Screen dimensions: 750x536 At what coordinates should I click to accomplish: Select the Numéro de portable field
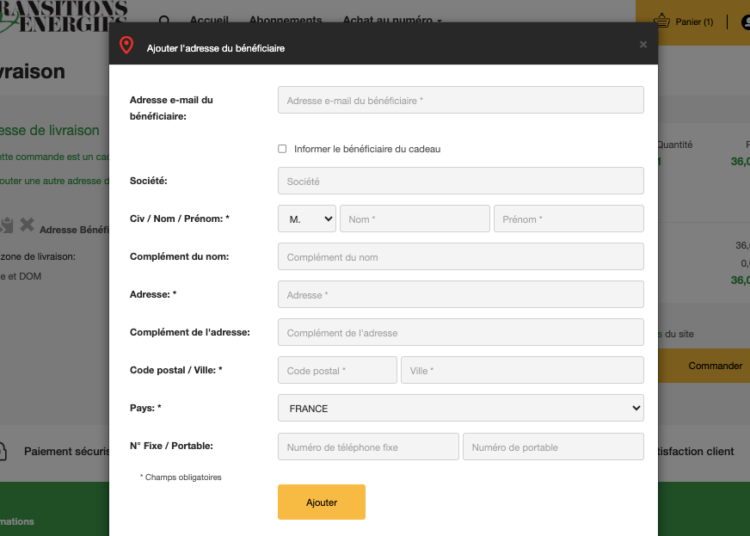click(552, 447)
